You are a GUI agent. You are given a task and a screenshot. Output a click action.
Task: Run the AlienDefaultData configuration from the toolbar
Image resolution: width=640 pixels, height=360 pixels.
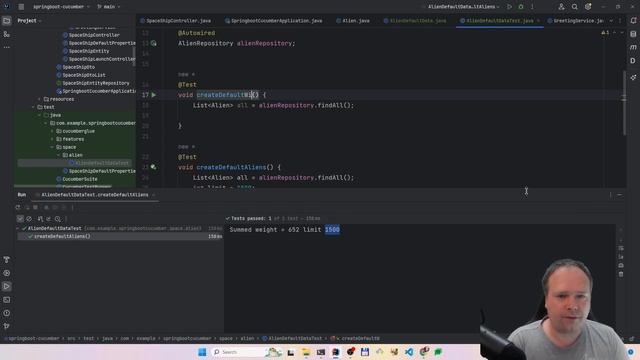(x=509, y=7)
